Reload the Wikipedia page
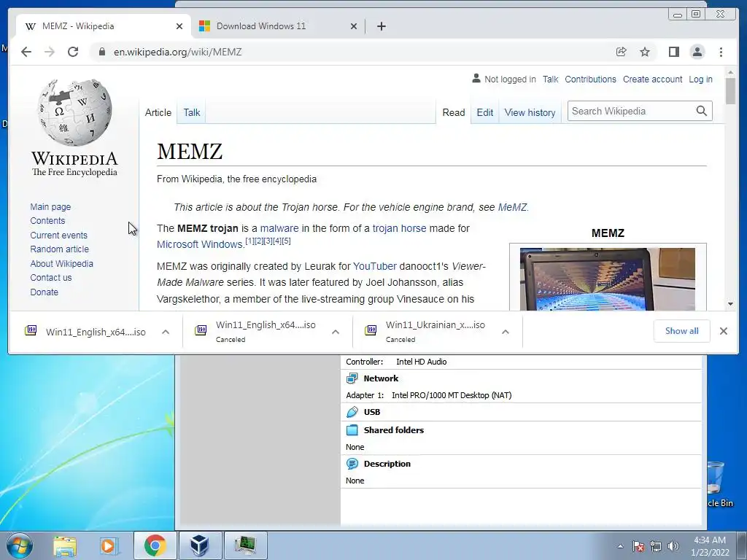The image size is (747, 560). 73,52
